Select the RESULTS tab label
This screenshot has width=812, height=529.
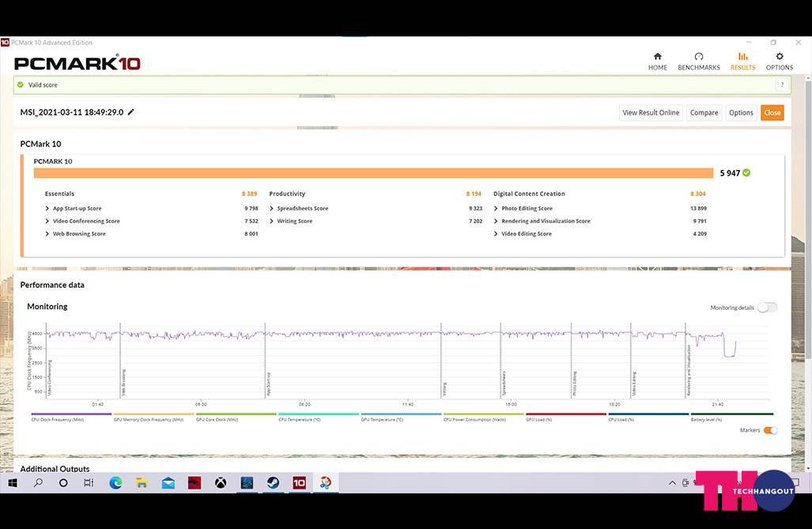pos(742,67)
